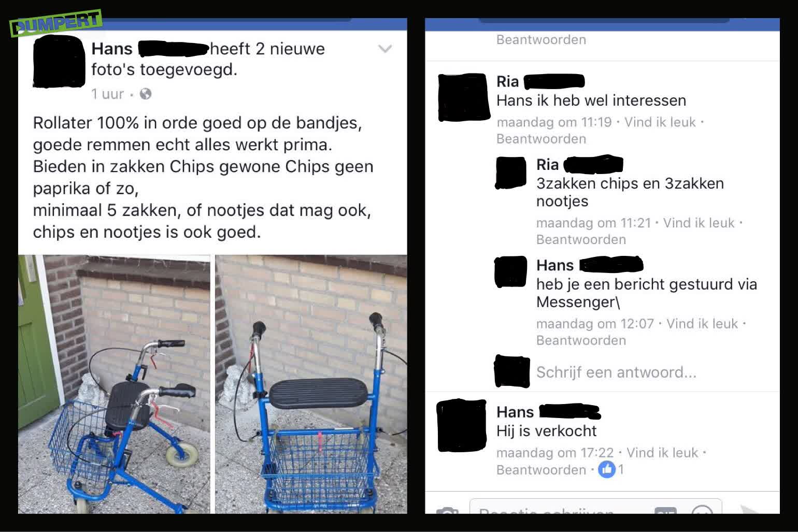Like Ria's comment 'Hans ik heb wel interessen'

[660, 122]
